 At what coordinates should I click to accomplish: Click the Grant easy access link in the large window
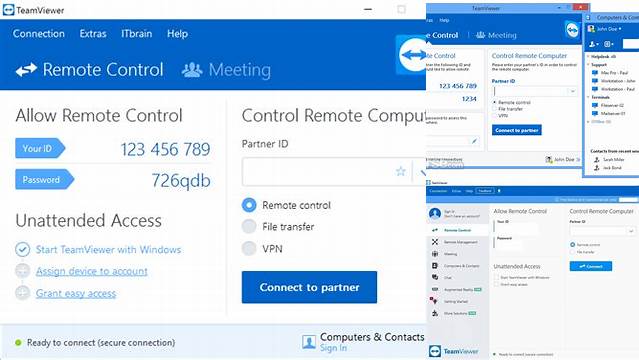[x=76, y=293]
